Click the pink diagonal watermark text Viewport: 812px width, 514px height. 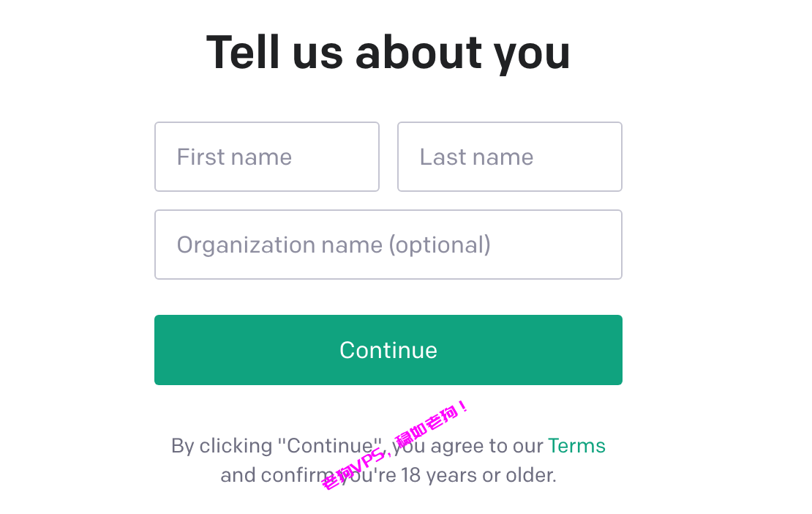point(394,446)
